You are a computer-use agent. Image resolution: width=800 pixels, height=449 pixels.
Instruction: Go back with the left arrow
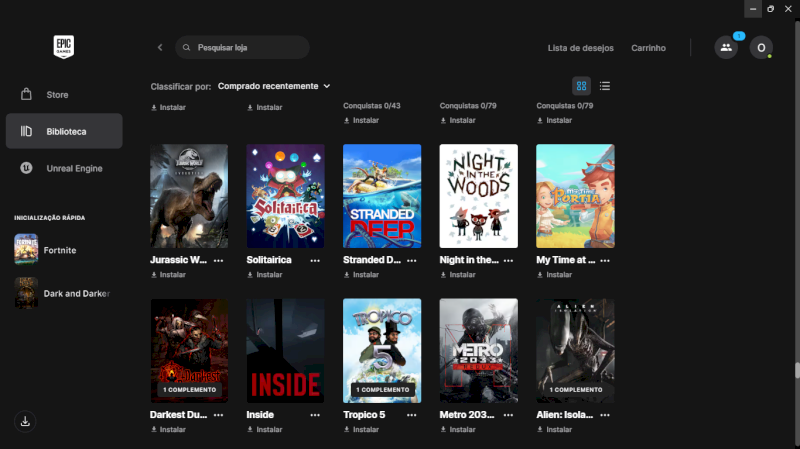[160, 47]
